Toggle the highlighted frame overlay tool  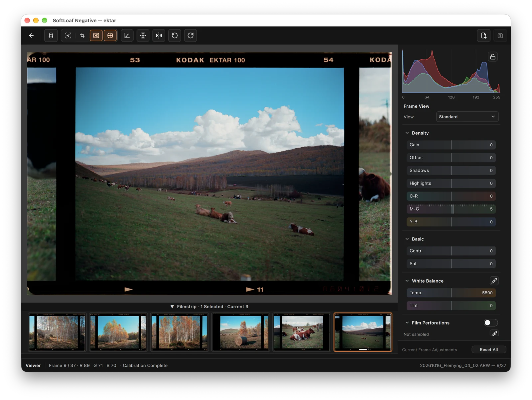96,36
